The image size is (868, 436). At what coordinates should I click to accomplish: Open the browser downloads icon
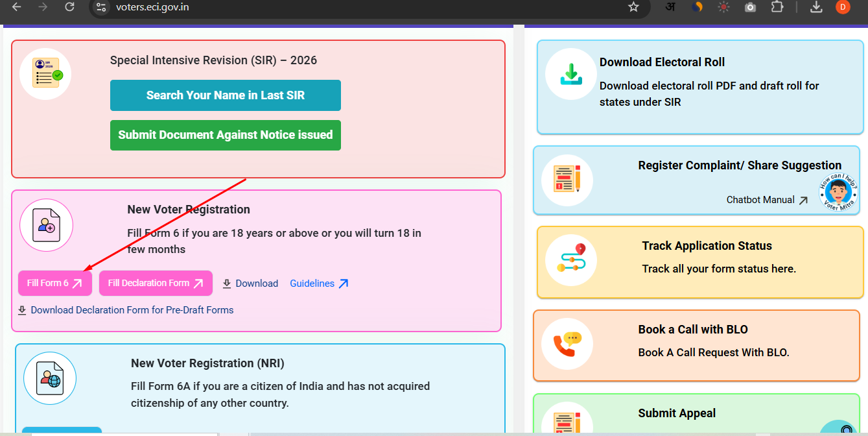816,7
